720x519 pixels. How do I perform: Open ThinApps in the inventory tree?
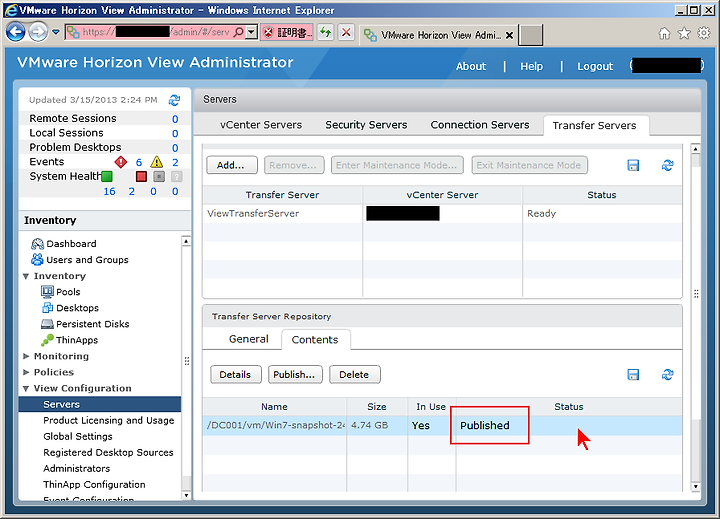(69, 340)
